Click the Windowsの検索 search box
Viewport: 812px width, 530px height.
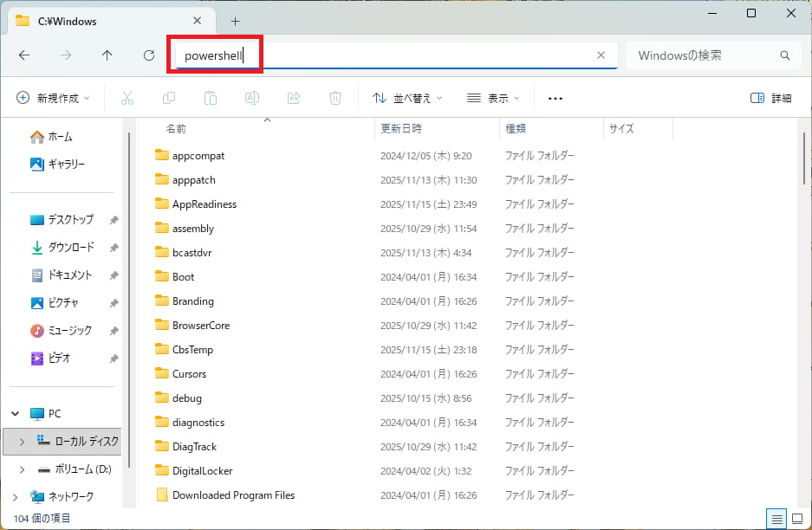coord(704,55)
